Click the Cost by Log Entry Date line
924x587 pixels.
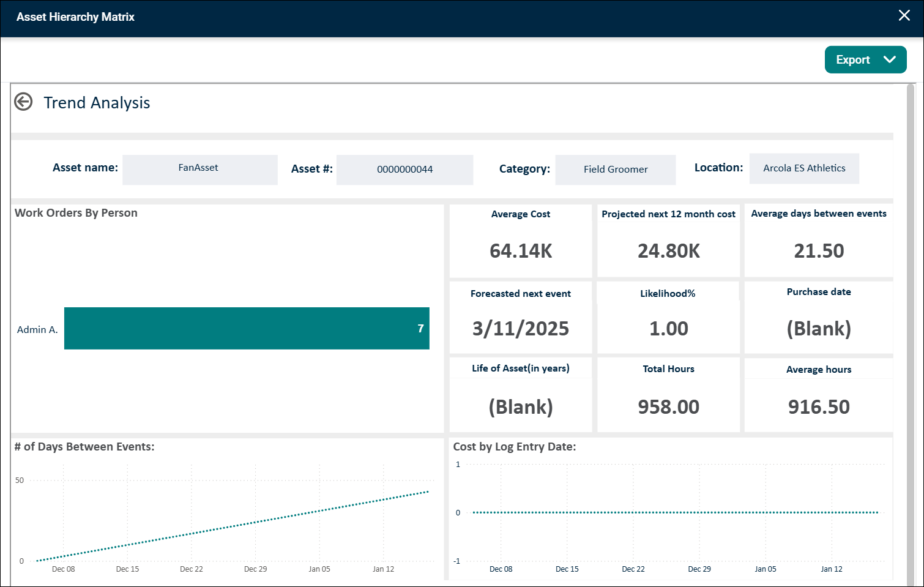point(676,512)
